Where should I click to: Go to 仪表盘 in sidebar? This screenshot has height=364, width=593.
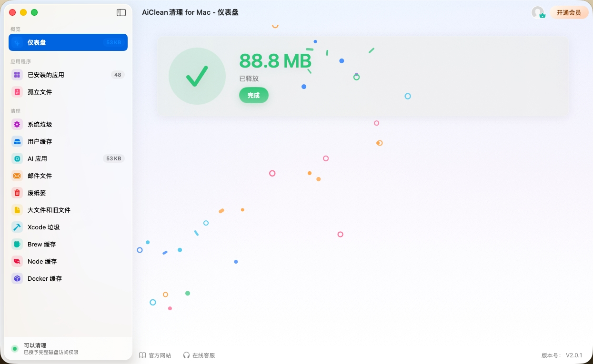[68, 42]
